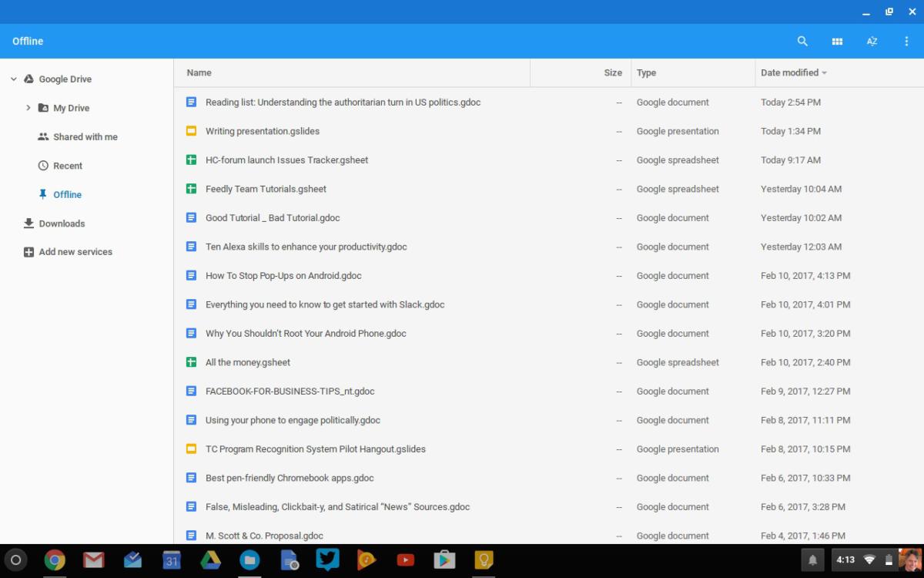Open Google Drive from the shelf

(211, 560)
